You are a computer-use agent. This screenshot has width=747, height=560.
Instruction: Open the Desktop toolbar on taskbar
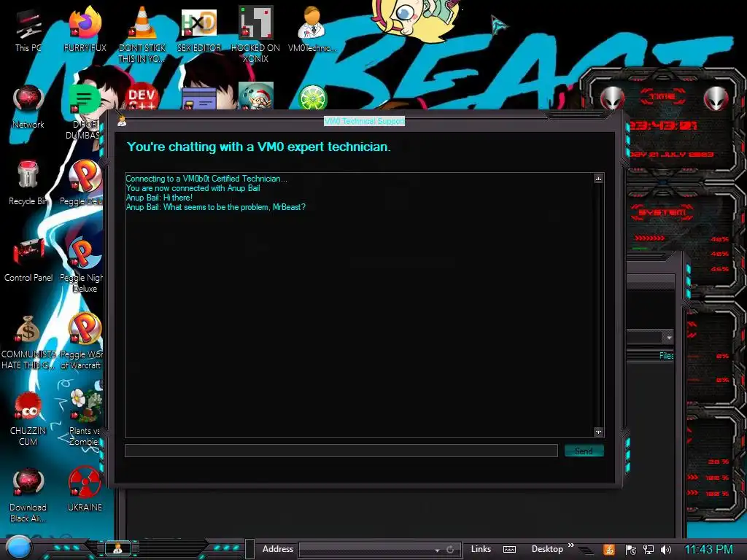(x=547, y=549)
